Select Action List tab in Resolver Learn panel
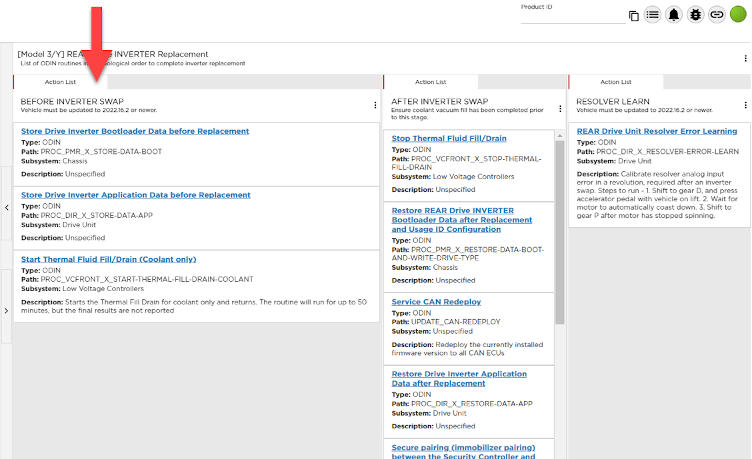The height and width of the screenshot is (459, 752). [x=616, y=82]
